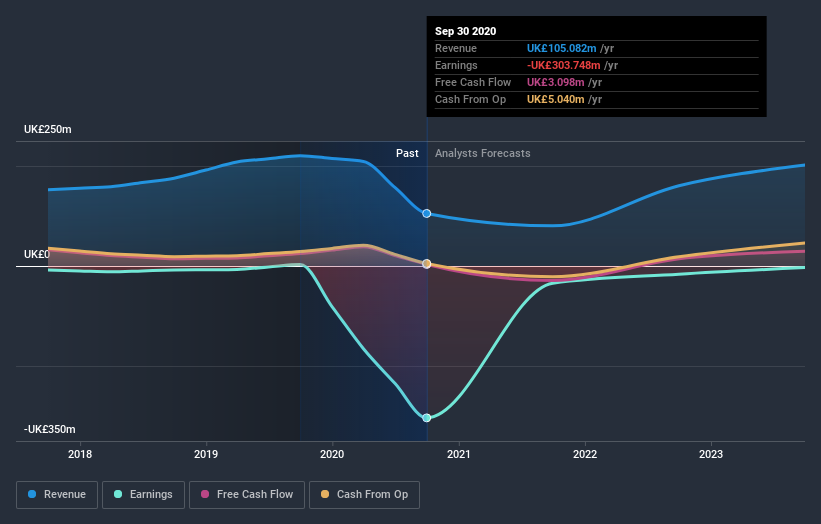Click the Revenue row label in tooltip

coord(456,48)
